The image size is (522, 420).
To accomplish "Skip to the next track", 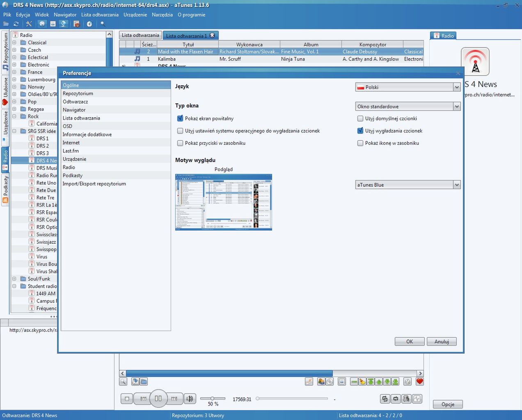I will (x=174, y=399).
